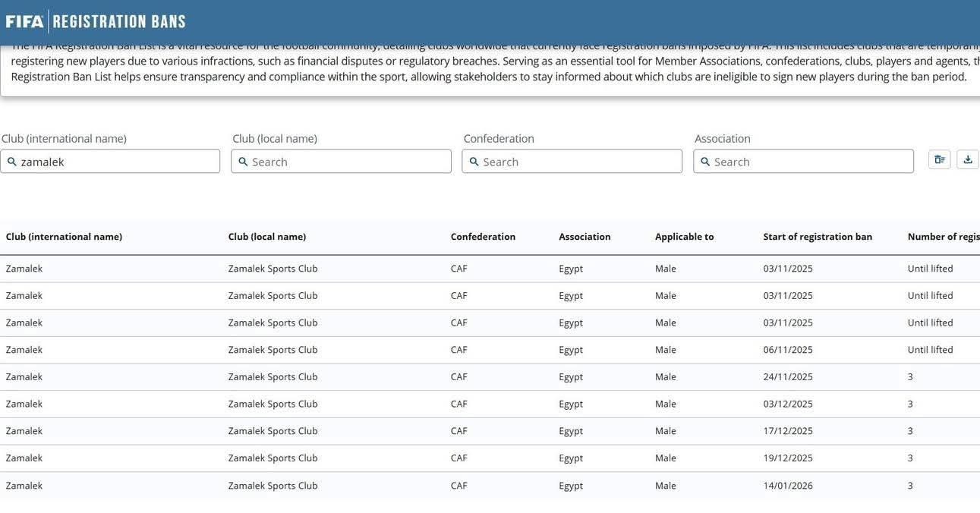Screen dimensions: 980x513
Task: Sort by Club (international name) column header
Action: coord(64,237)
